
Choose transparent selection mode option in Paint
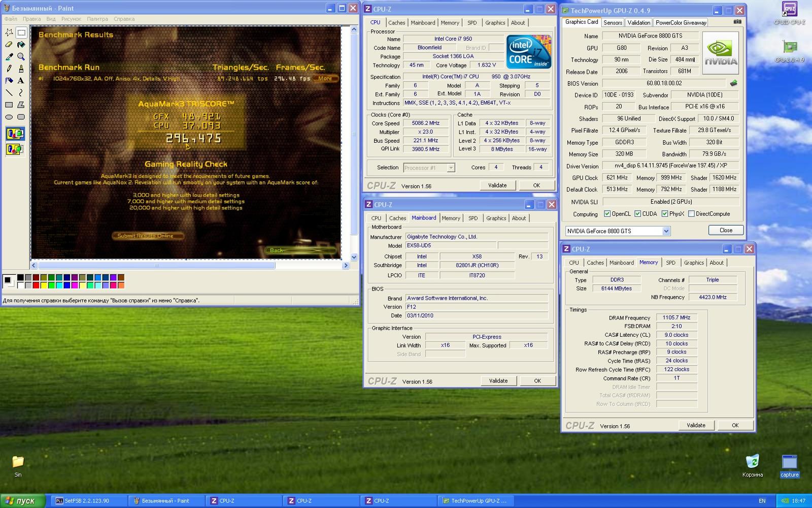[15, 149]
